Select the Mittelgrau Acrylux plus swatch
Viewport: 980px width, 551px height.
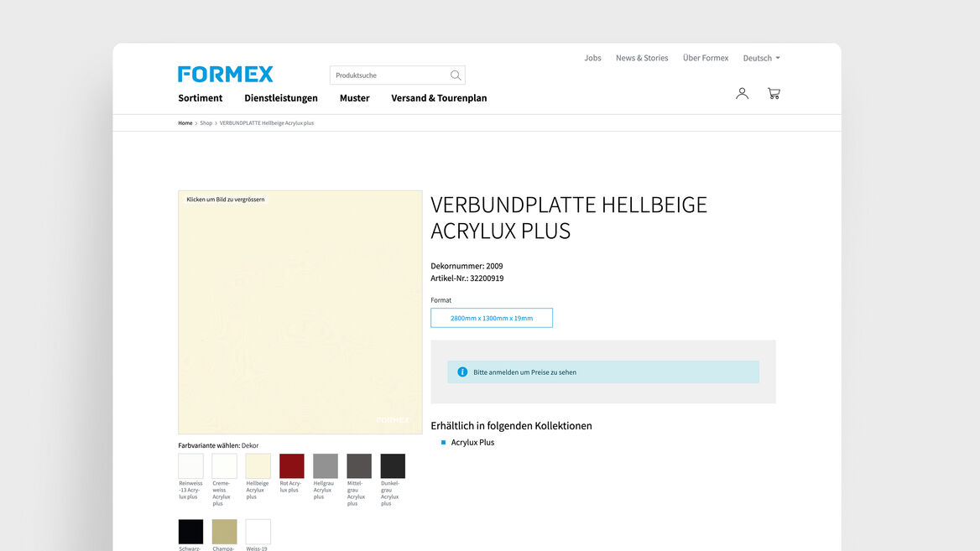(359, 466)
